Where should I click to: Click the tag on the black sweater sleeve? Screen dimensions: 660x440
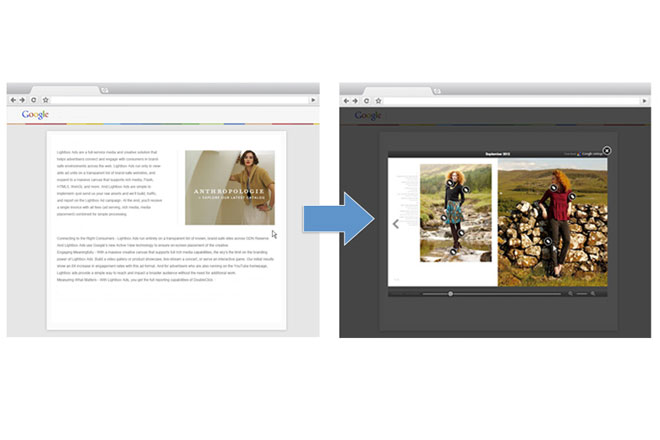(x=466, y=190)
